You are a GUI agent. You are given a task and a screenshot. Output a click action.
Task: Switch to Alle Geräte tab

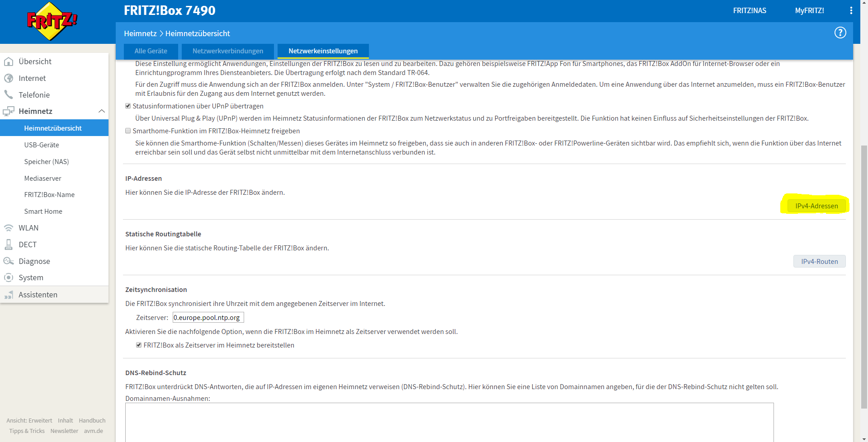point(151,51)
